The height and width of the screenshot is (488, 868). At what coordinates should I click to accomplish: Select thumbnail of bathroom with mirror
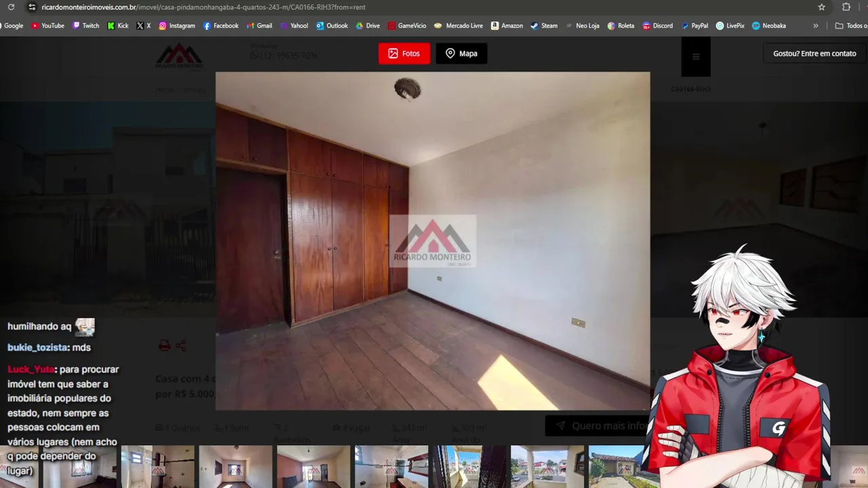click(391, 466)
